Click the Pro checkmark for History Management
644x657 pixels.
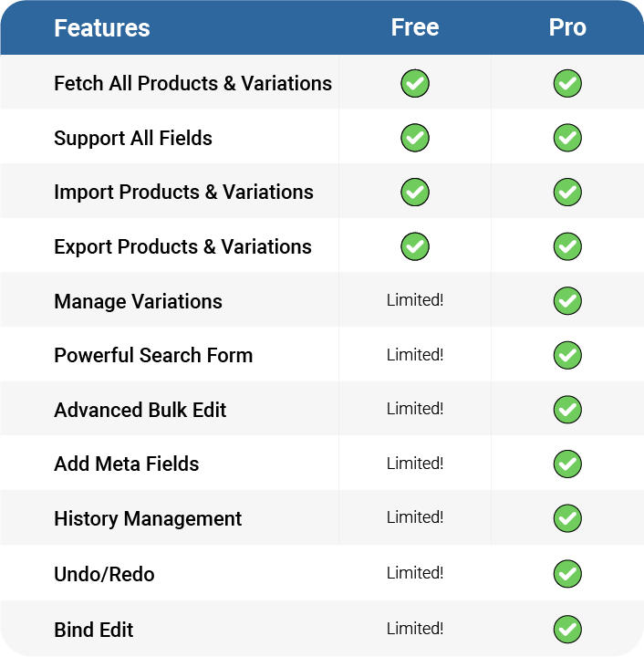567,518
